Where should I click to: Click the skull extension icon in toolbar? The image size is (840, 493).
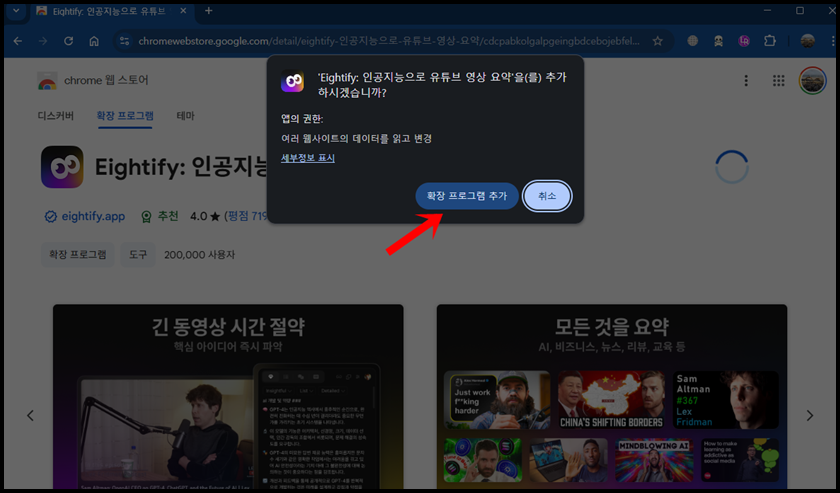pos(718,41)
